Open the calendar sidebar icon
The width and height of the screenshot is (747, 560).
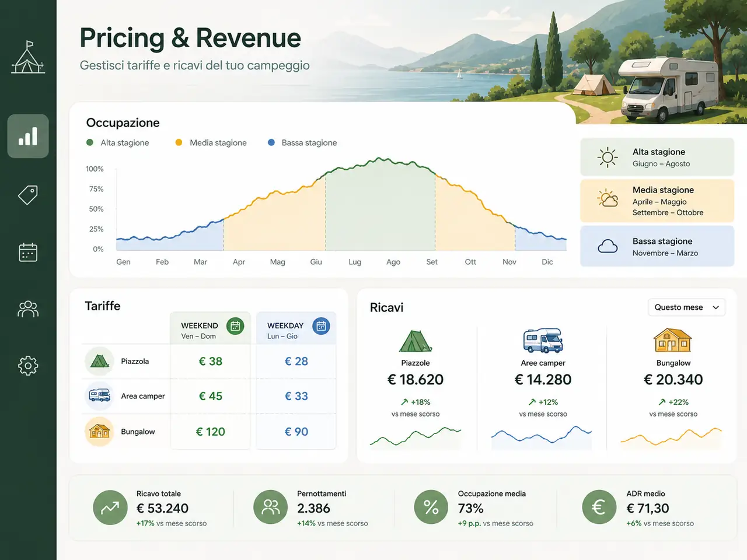[x=28, y=252]
